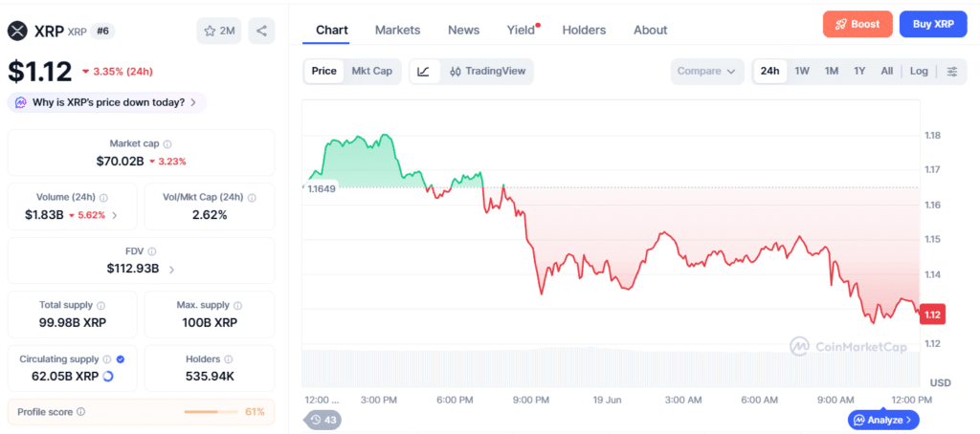Click the verified badge beside Circulating supply
Viewport: 980px width, 434px height.
(x=121, y=359)
